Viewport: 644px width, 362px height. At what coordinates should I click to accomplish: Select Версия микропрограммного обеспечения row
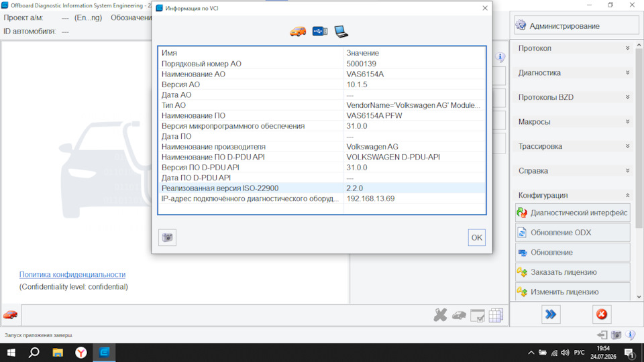click(321, 126)
